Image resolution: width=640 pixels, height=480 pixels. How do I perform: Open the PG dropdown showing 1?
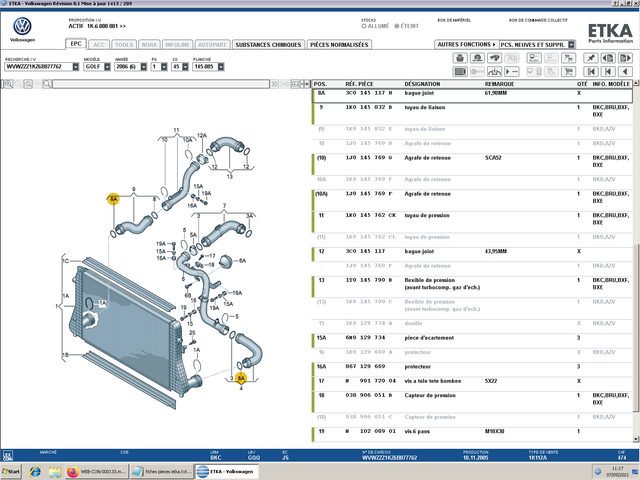pos(164,67)
